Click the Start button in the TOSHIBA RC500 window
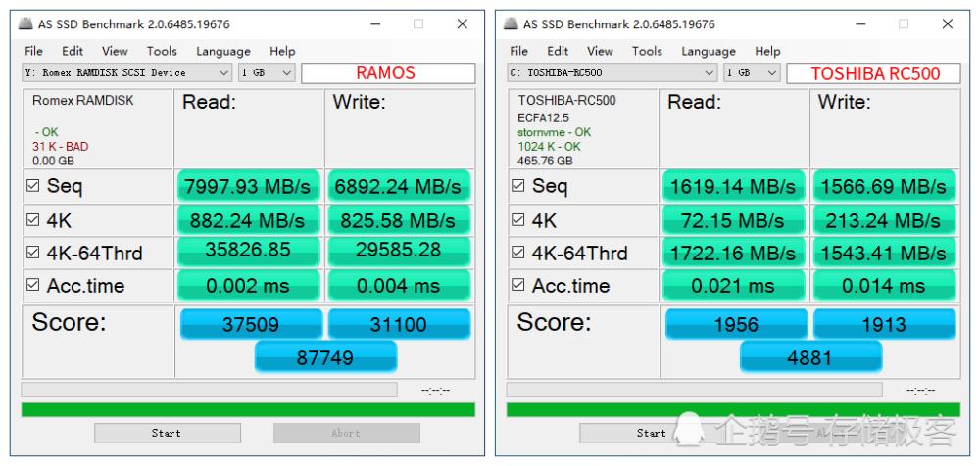 [652, 433]
